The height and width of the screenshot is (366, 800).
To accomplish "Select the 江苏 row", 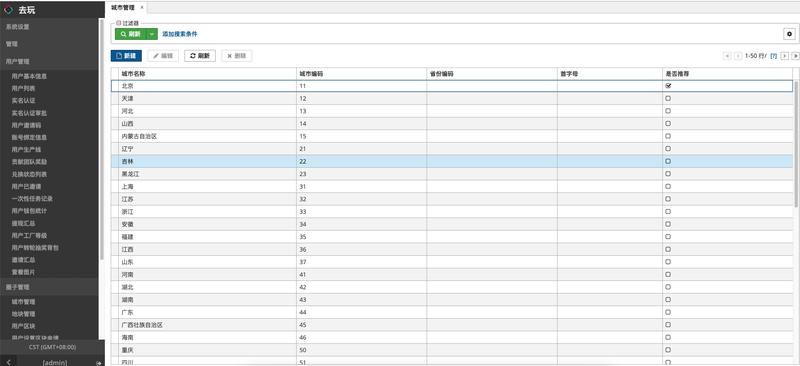I will (452, 199).
